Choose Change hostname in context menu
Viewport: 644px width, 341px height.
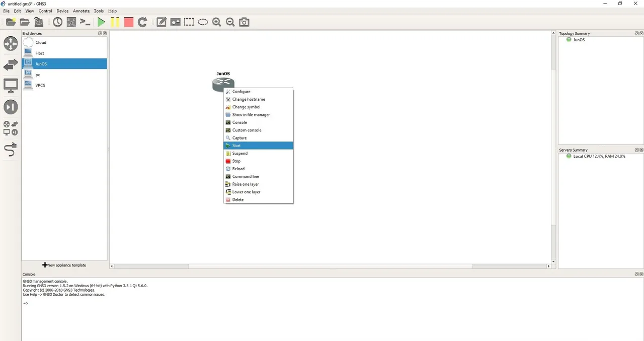coord(258,99)
